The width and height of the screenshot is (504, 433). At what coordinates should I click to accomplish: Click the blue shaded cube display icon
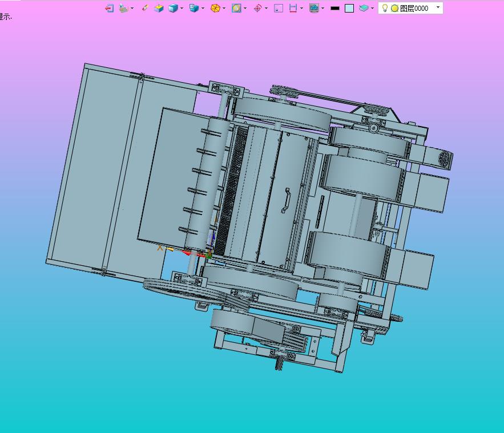pyautogui.click(x=174, y=9)
